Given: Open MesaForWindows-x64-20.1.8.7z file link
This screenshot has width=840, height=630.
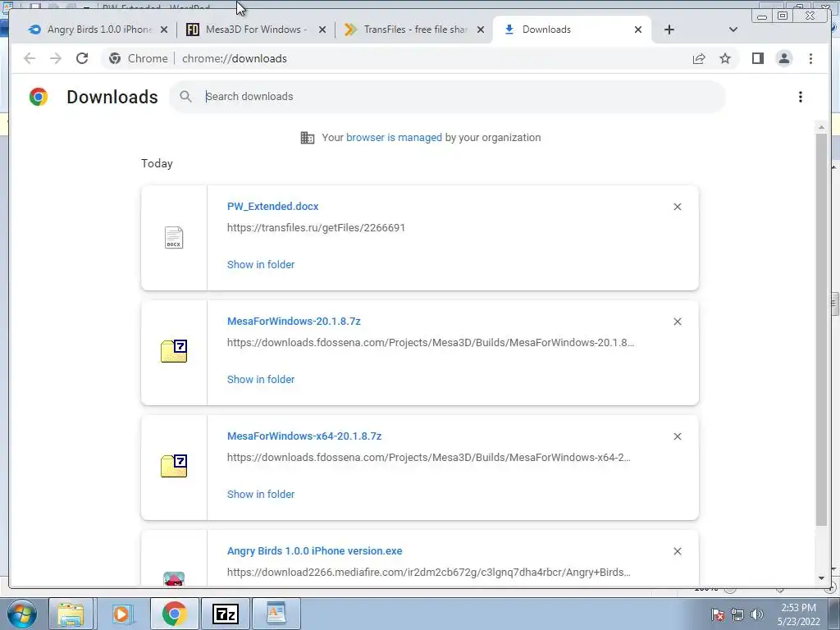Looking at the screenshot, I should click(304, 436).
